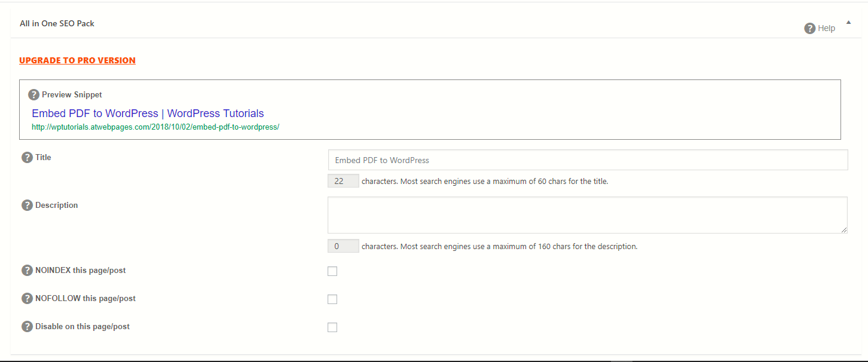Open the Upgrade to Pro Version link
Screen dimensions: 868x362
pyautogui.click(x=77, y=60)
